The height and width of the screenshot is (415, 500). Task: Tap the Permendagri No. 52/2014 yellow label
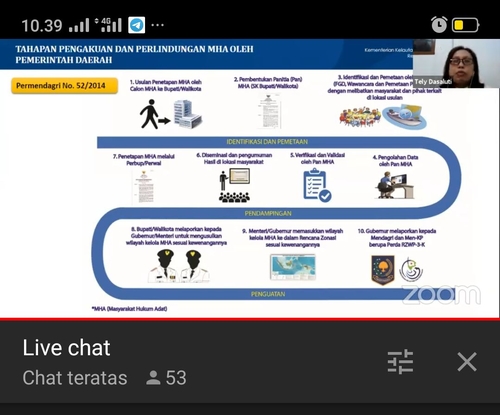pos(64,86)
